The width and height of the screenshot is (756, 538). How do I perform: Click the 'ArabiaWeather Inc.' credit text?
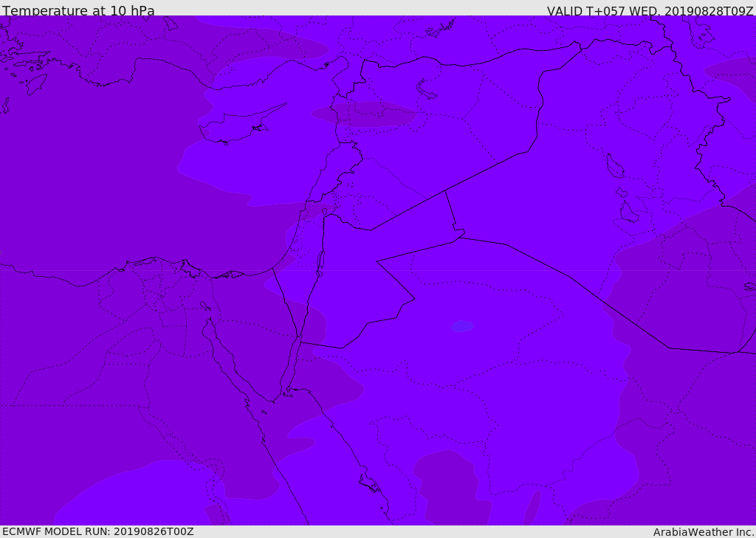[704, 532]
